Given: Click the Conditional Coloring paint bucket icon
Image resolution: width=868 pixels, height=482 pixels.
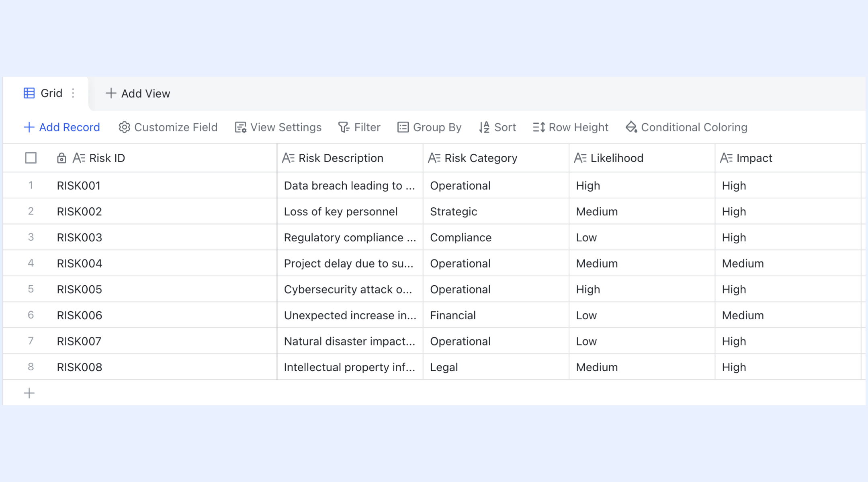Looking at the screenshot, I should (631, 127).
